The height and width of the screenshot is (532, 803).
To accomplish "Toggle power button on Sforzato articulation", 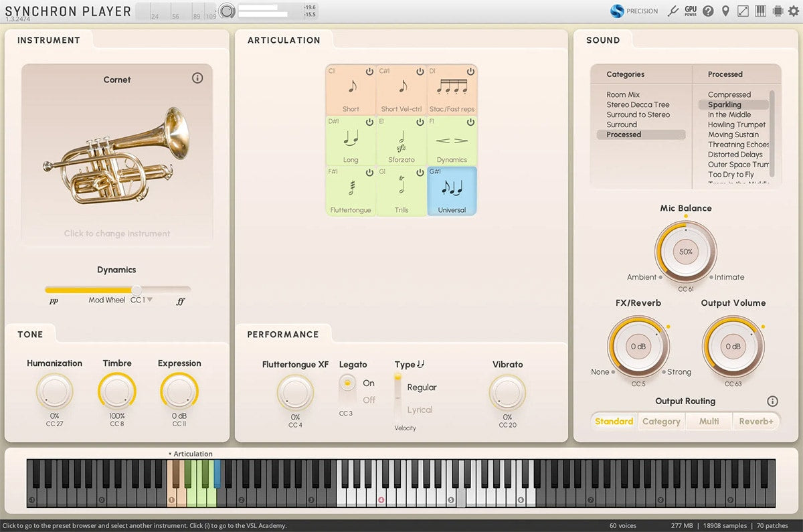I will [420, 122].
